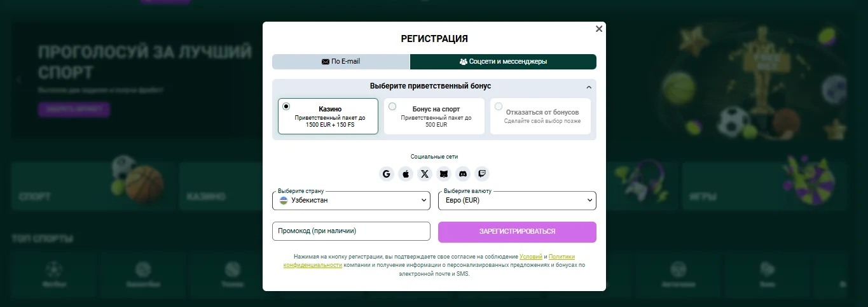Collapse the welcome bonus section chevron

click(x=589, y=87)
